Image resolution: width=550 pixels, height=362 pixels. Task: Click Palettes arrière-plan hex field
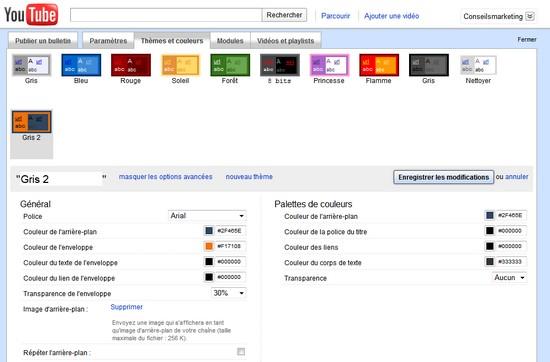(511, 215)
